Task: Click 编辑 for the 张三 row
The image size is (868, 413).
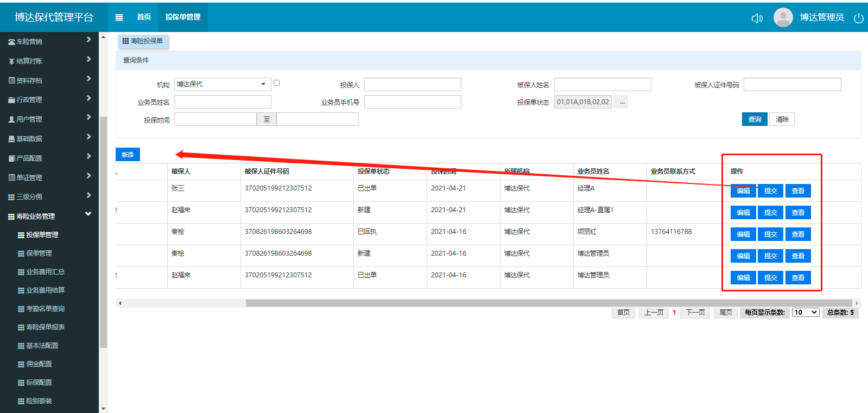Action: pyautogui.click(x=743, y=191)
